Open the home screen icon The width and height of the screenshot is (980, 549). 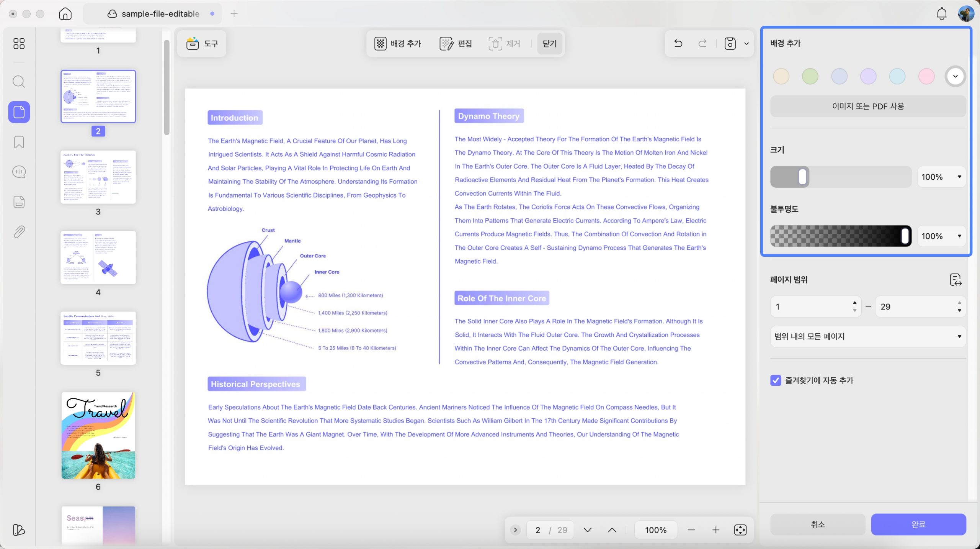click(65, 14)
